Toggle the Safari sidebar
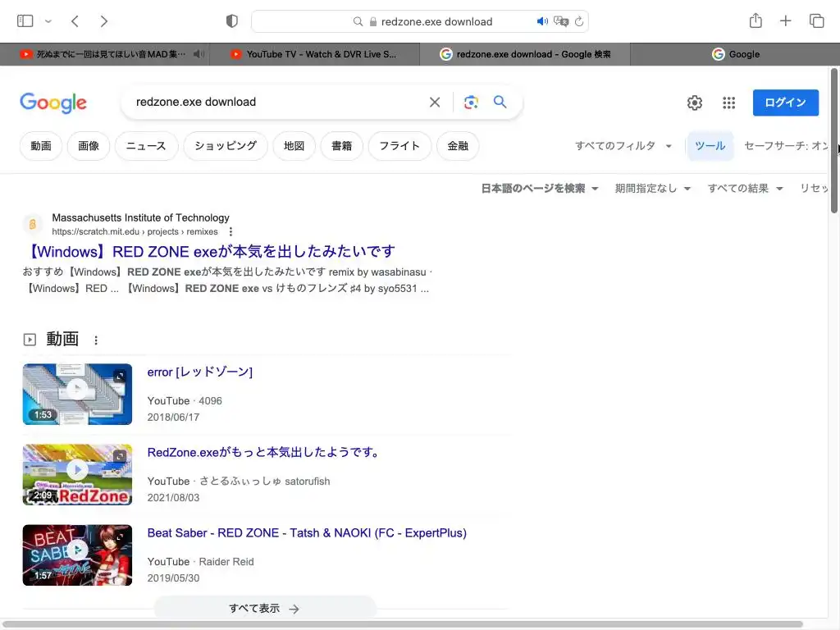Viewport: 840px width, 630px height. [25, 21]
